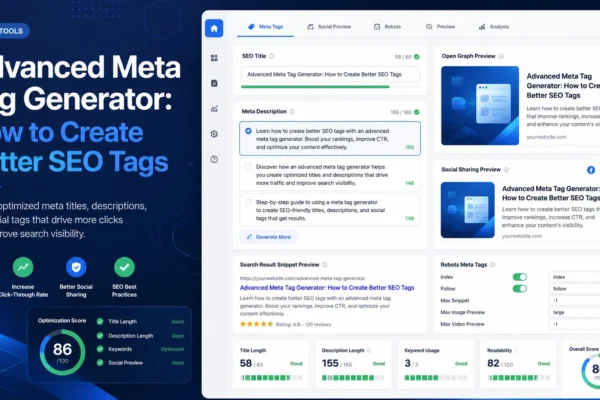Click the Increase Click-Through Rate icon

click(x=23, y=267)
